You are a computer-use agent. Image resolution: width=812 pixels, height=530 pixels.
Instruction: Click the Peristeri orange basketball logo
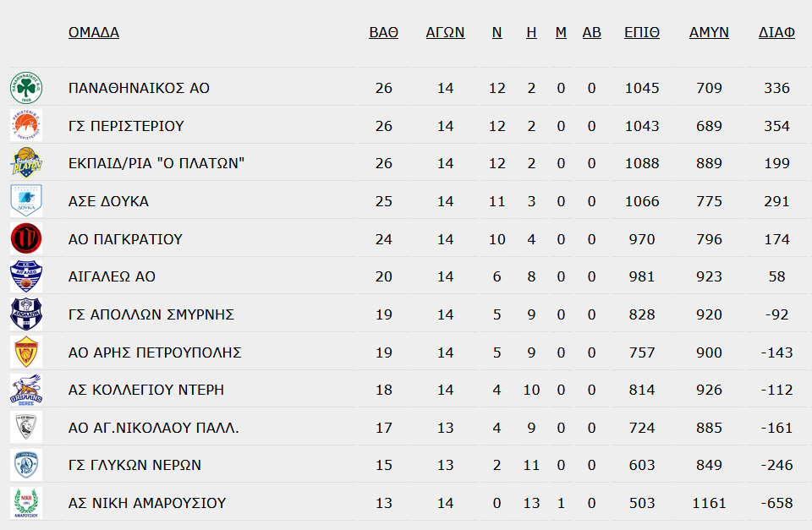26,126
